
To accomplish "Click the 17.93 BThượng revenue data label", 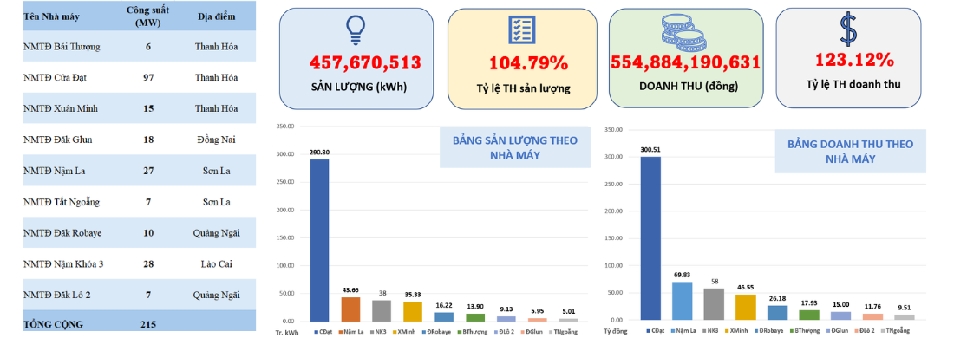I will [808, 304].
